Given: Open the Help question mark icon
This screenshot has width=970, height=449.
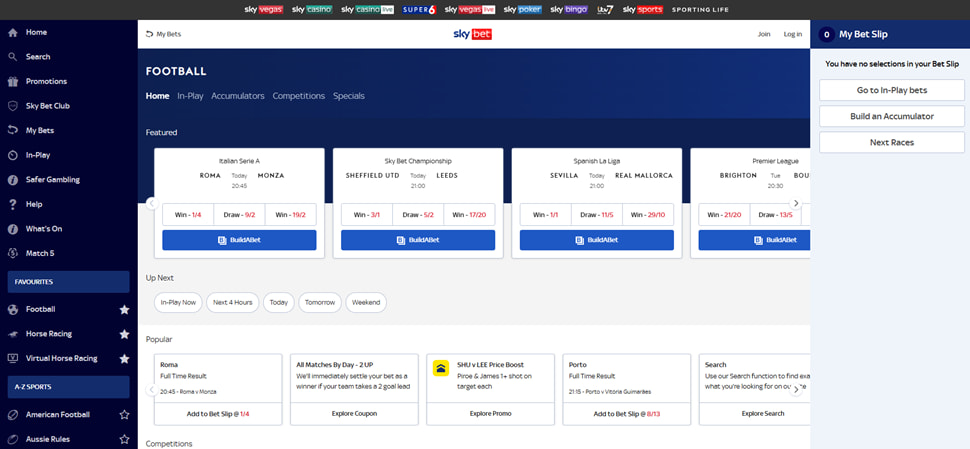Looking at the screenshot, I should tap(12, 204).
